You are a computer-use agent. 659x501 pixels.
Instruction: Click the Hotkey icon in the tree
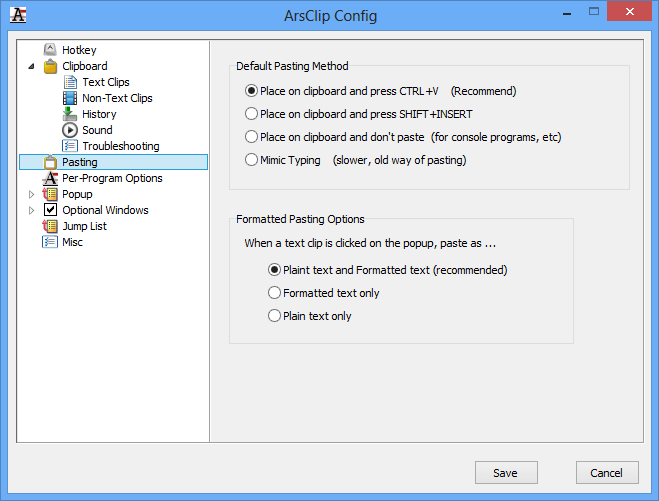click(x=50, y=50)
